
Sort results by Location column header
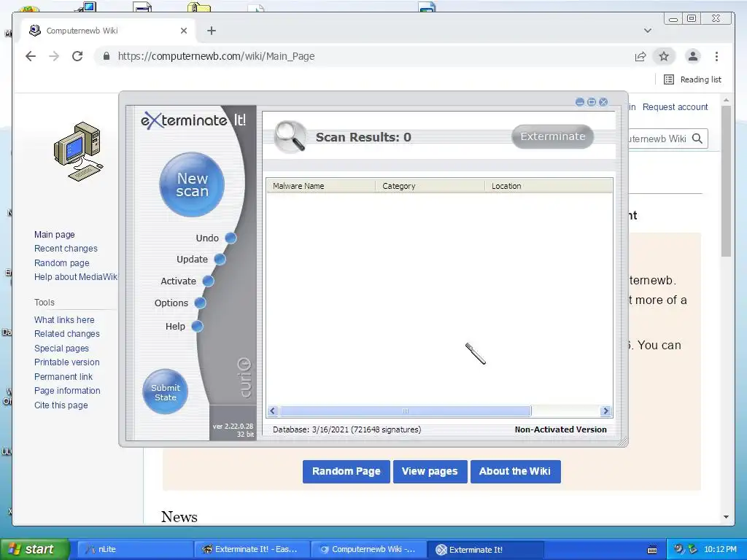[x=549, y=186]
